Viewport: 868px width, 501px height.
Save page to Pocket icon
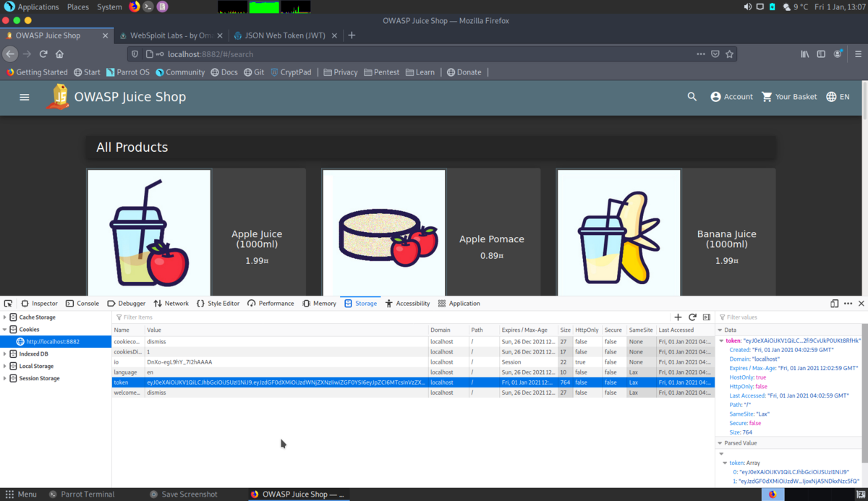click(715, 54)
